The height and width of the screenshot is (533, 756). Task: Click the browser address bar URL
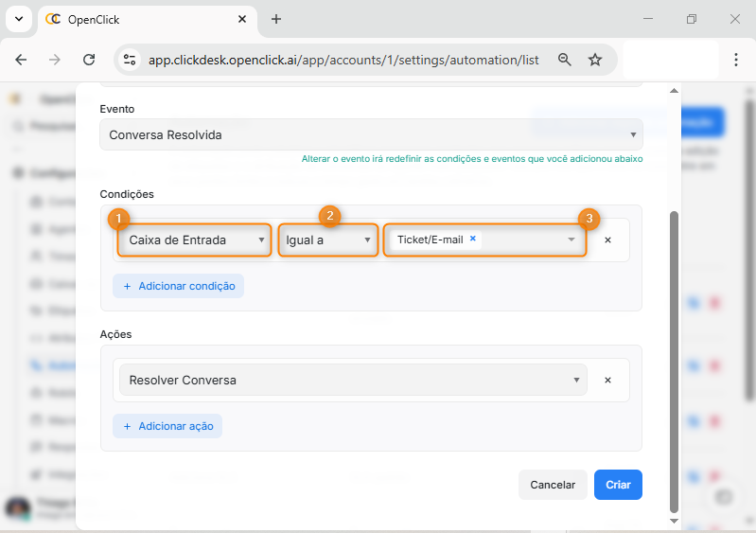click(343, 60)
